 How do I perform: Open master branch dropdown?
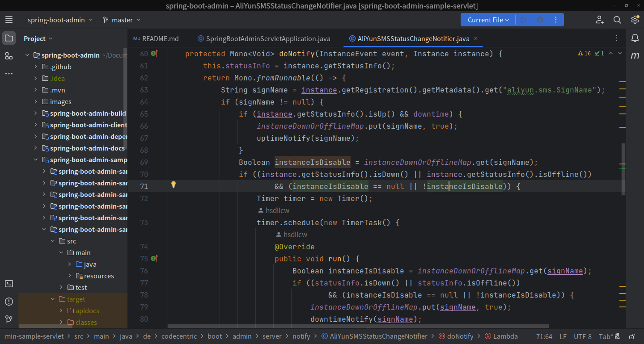click(122, 20)
